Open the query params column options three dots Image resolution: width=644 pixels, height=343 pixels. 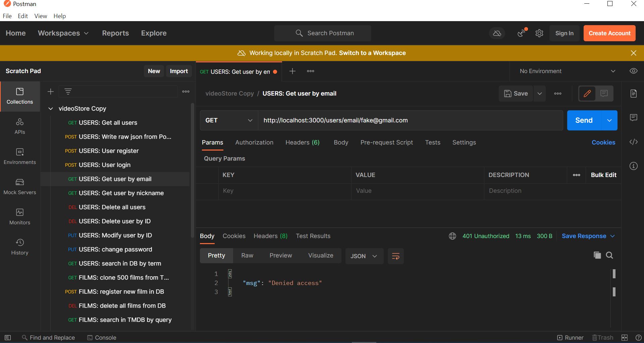coord(577,175)
